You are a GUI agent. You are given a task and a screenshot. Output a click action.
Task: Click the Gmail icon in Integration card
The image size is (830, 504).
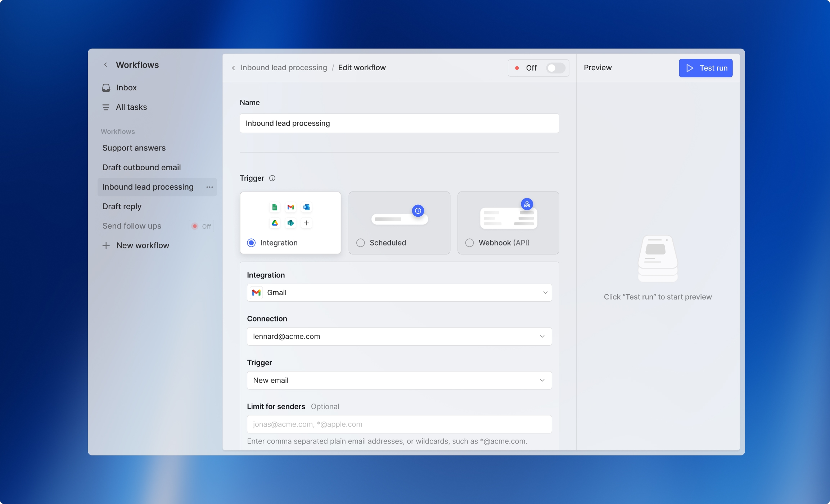coord(290,207)
